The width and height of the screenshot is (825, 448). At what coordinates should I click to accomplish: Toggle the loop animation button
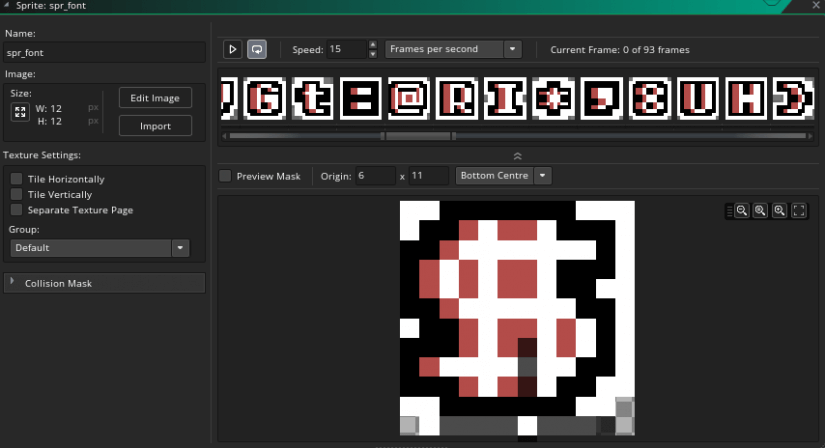257,49
